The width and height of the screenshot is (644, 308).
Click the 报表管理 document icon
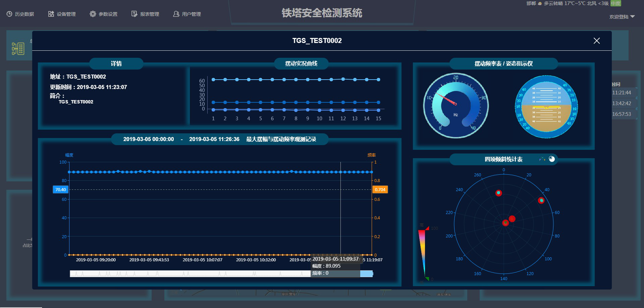[x=134, y=13]
